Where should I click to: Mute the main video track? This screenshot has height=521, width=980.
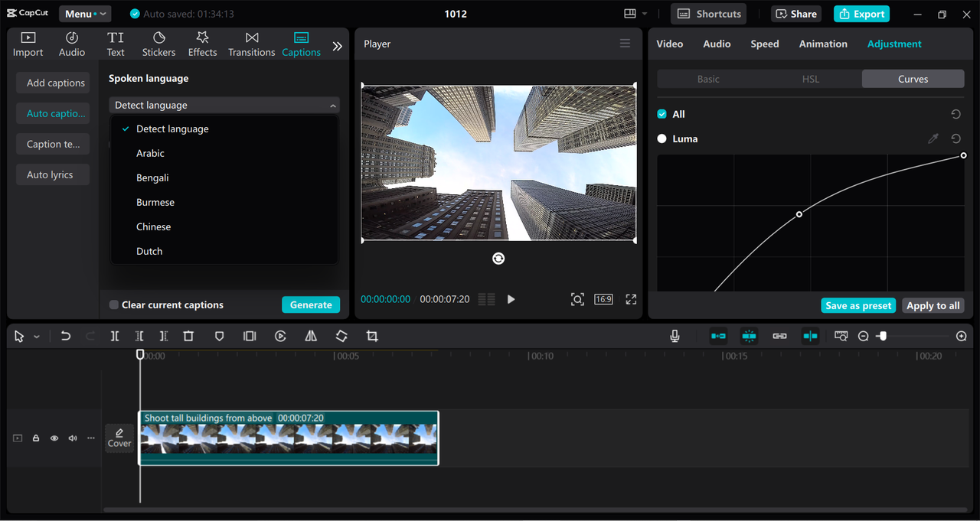72,438
